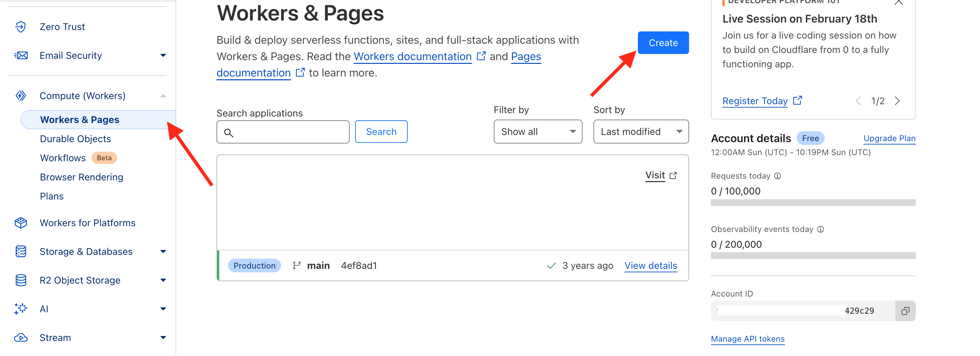Screen dimensions: 980x356
Task: Click the Storage & Databases icon
Action: [20, 252]
